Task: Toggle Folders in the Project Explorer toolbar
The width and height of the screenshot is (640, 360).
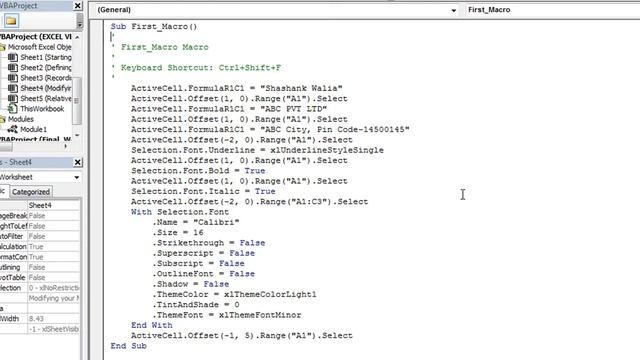Action: 11,20
